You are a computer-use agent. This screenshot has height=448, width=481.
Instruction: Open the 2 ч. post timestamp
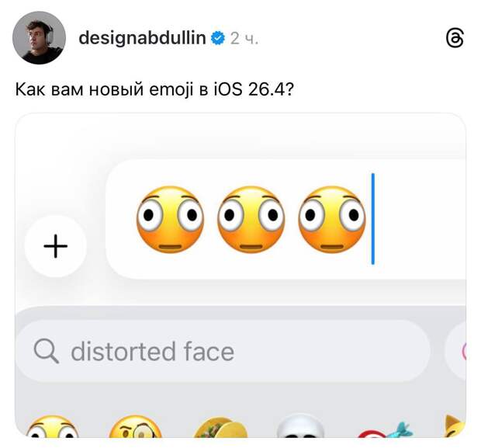(244, 39)
